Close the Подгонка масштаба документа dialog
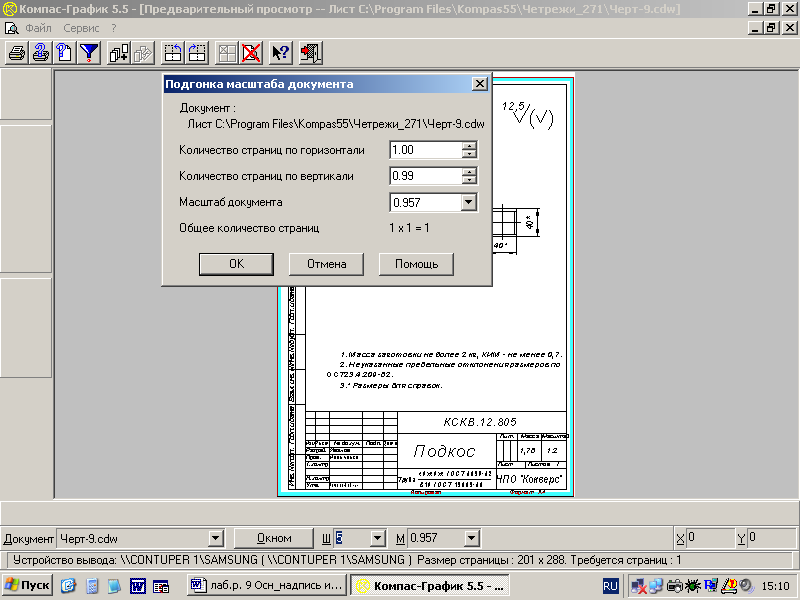Screen dimensions: 800x600 (x=480, y=84)
